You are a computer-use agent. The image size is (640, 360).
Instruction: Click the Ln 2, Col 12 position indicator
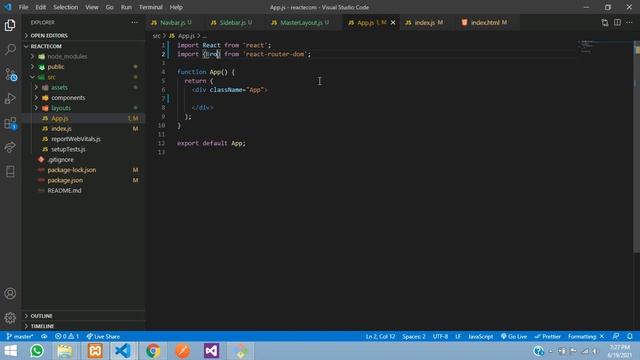coord(380,336)
